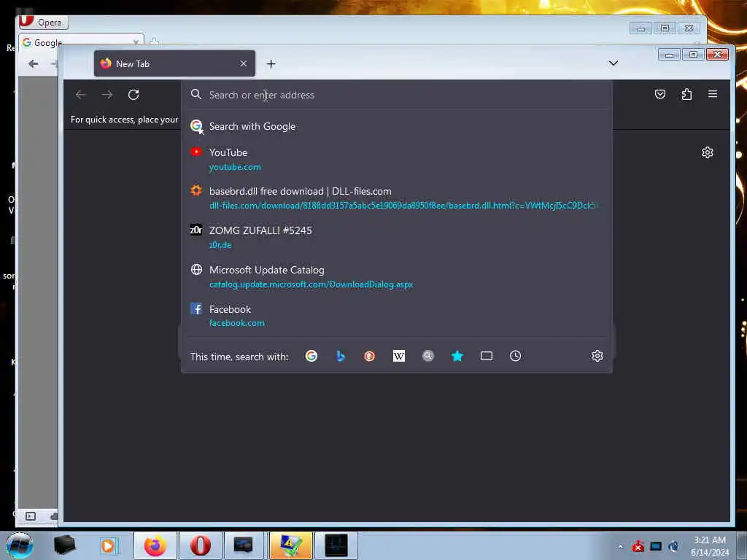Open the dark monitor graph taskbar icon
The width and height of the screenshot is (747, 560).
(x=336, y=545)
